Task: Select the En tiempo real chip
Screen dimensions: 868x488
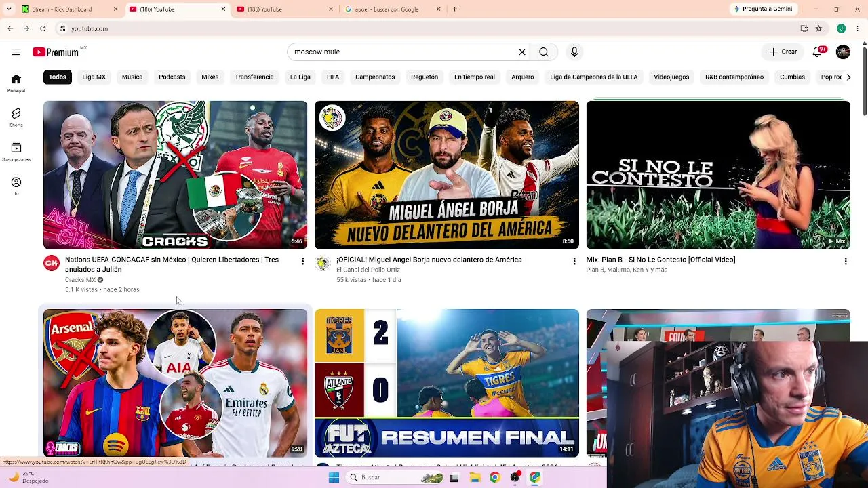Action: (475, 77)
